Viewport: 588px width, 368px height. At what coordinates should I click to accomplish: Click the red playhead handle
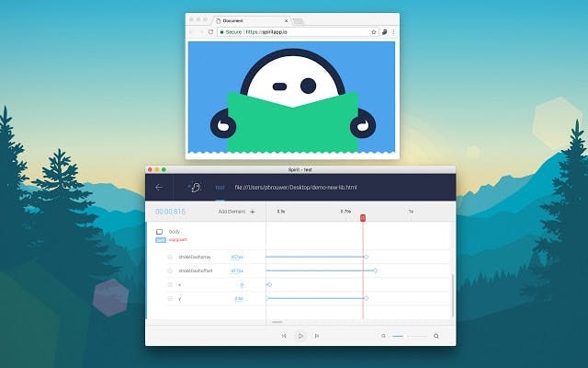pyautogui.click(x=363, y=218)
